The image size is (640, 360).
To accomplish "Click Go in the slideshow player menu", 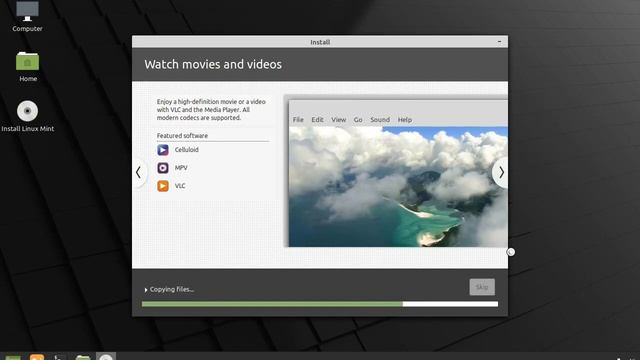I will [358, 120].
